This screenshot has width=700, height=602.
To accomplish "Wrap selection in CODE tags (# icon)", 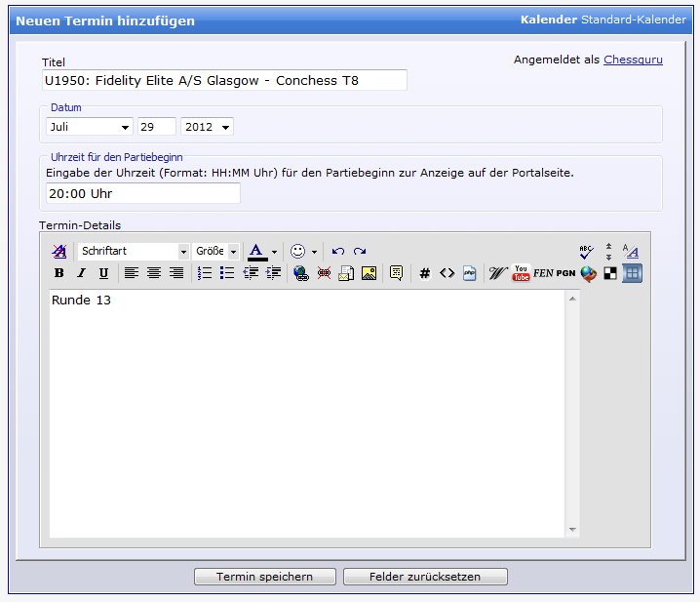I will [424, 273].
